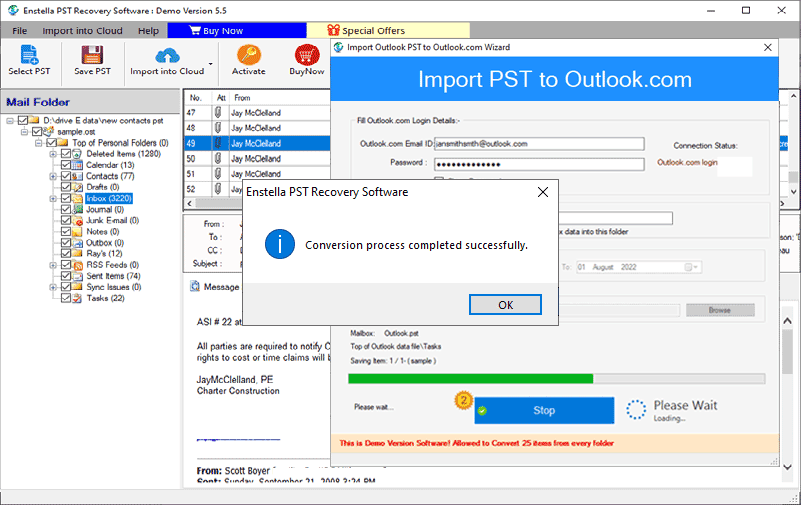Close the Enstella PST Recovery message dialog
Viewport: 801px width, 505px height.
coord(543,192)
